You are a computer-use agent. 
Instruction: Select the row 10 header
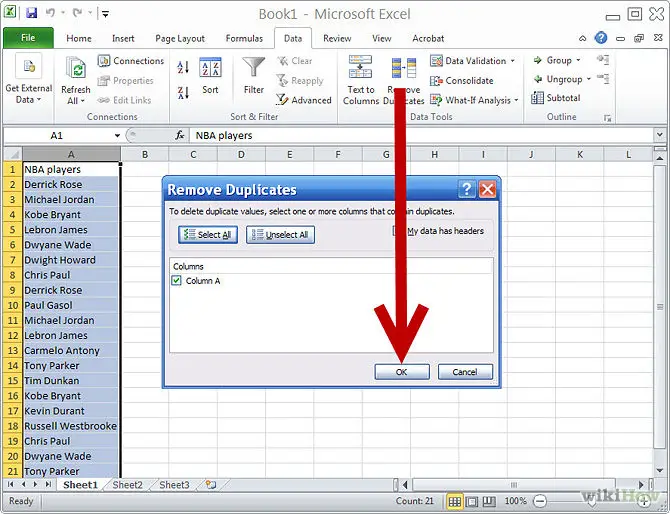(12, 305)
